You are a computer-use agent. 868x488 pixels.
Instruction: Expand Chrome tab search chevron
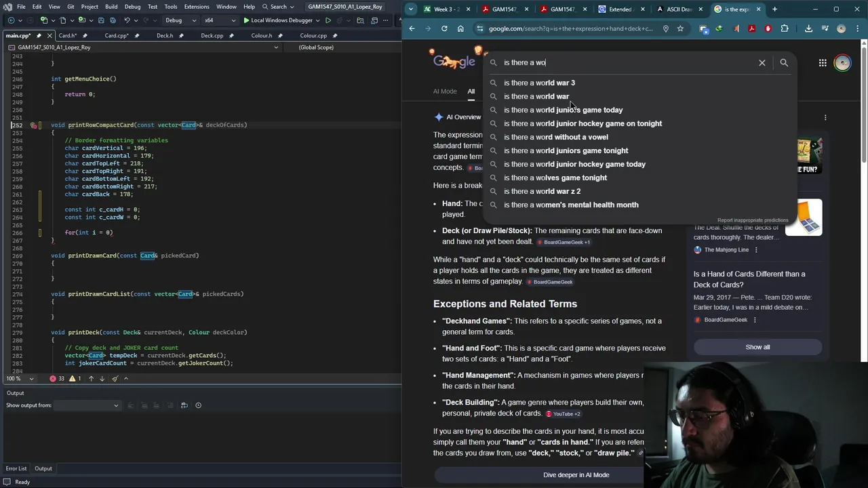pyautogui.click(x=411, y=9)
